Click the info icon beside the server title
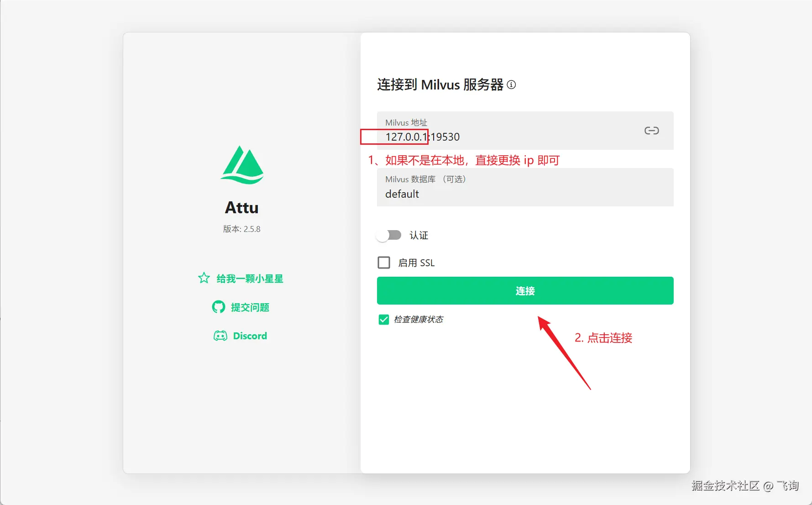 [x=512, y=85]
